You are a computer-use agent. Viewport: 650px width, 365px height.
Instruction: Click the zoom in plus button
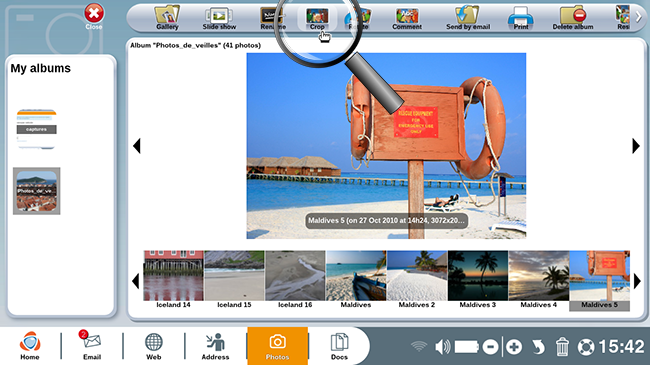tap(514, 347)
